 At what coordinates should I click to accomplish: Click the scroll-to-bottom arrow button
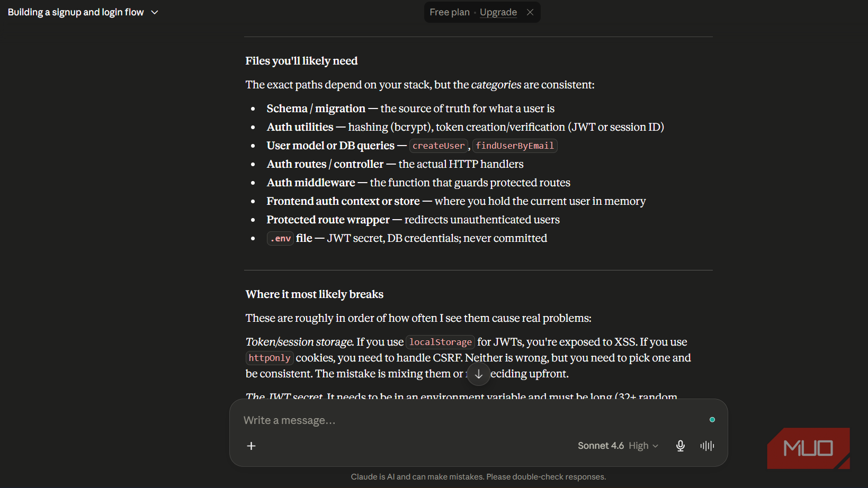(x=479, y=374)
